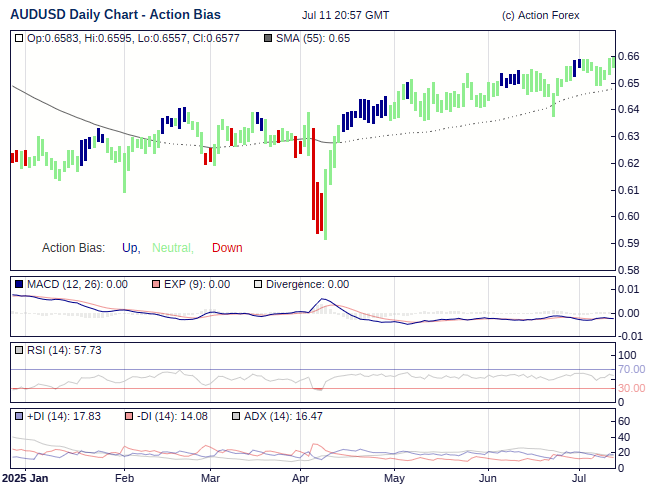Click the white OHLC legend swatch
This screenshot has height=489, width=650.
[x=20, y=38]
